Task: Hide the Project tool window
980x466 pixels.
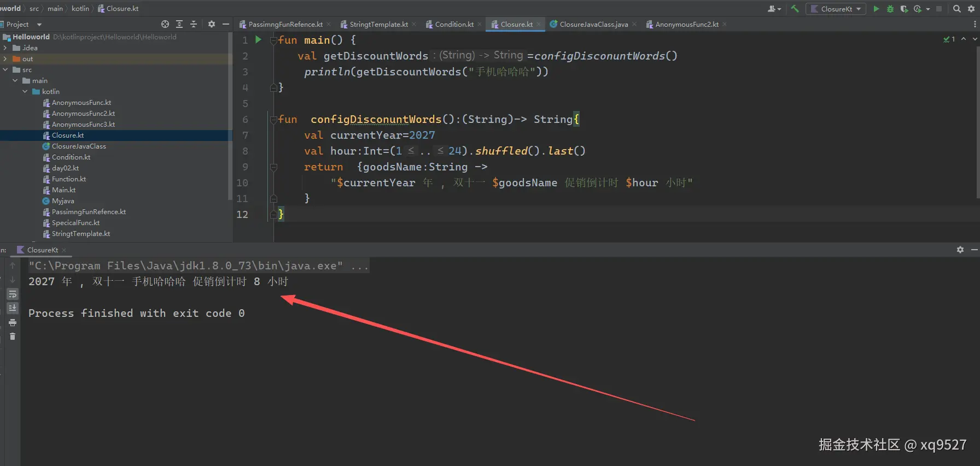Action: tap(225, 24)
